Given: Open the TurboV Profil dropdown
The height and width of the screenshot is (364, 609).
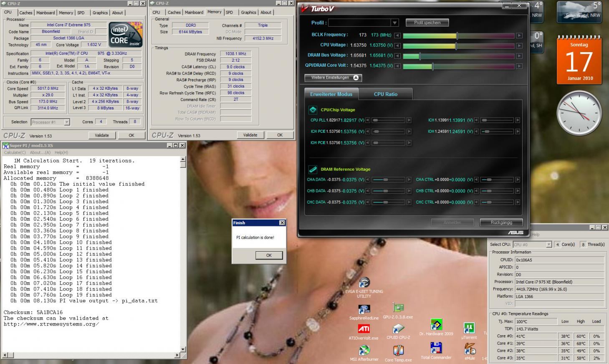Looking at the screenshot, I should click(x=394, y=23).
